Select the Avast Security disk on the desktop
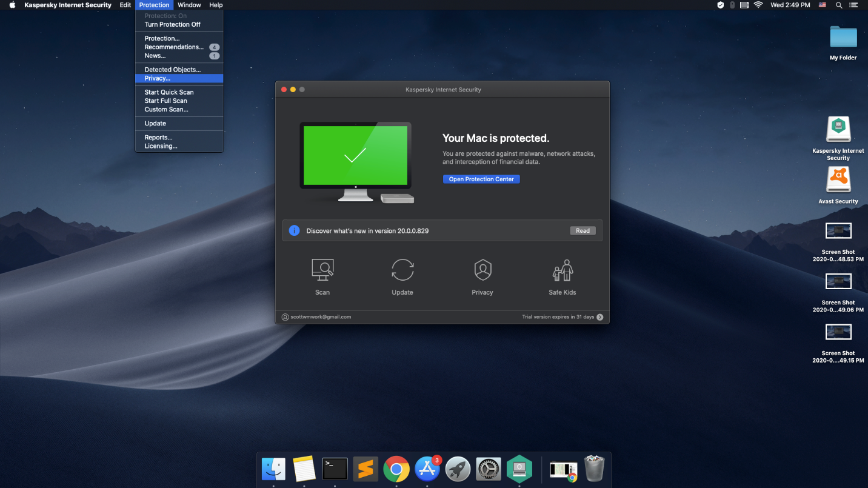 click(838, 180)
